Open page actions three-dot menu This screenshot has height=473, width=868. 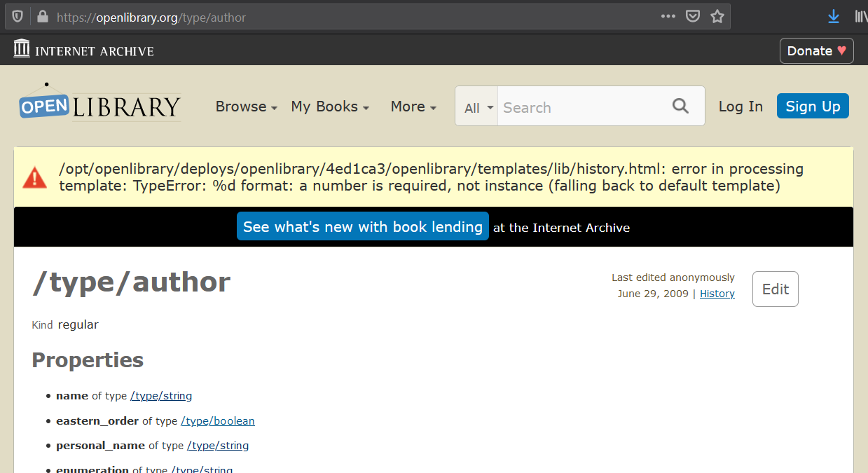(x=668, y=16)
